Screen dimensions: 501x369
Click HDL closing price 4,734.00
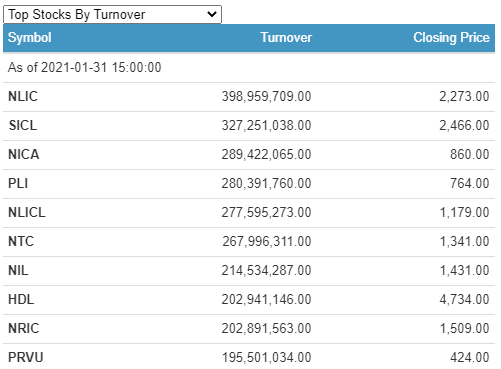pos(464,299)
